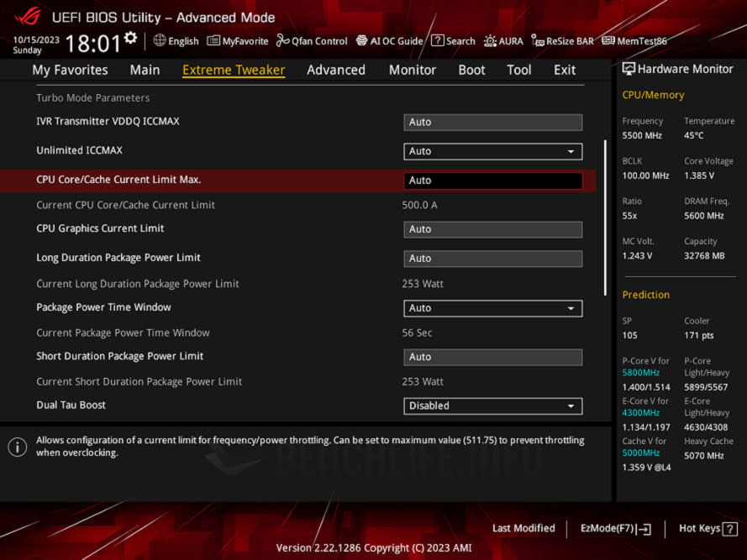747x560 pixels.
Task: Click the English language globe icon
Action: pos(160,40)
